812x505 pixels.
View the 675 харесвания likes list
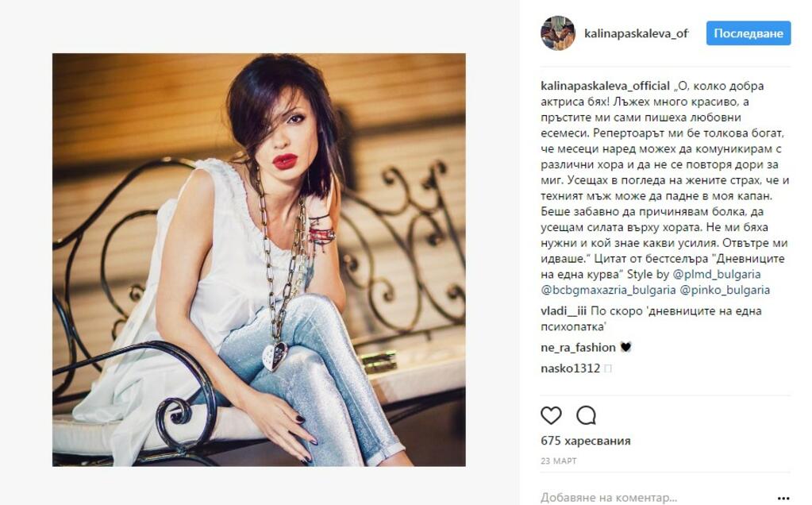586,441
